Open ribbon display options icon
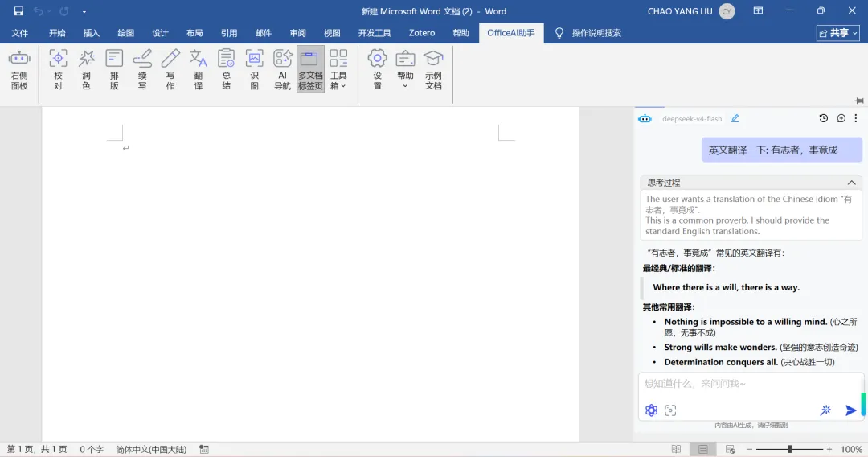868x457 pixels. click(x=758, y=10)
